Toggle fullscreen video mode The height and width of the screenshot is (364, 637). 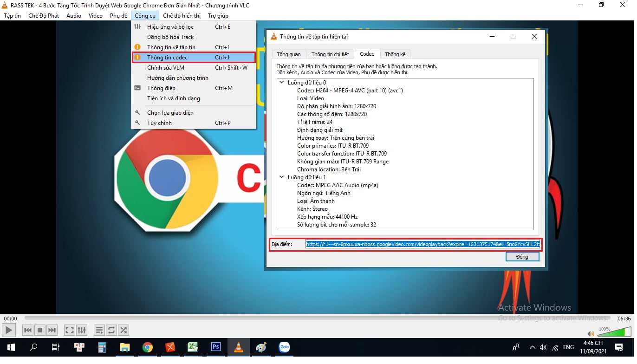coord(70,330)
